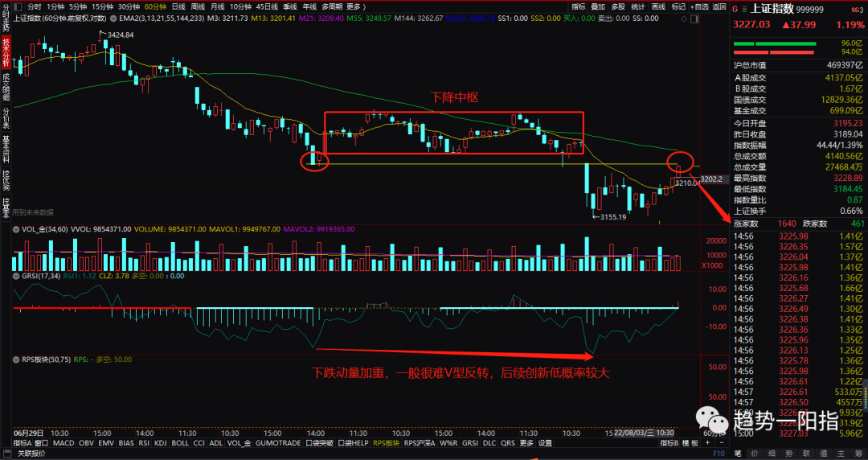Viewport: 868px width, 460px height.
Task: Open the indicator 设置 settings
Action: point(545,443)
